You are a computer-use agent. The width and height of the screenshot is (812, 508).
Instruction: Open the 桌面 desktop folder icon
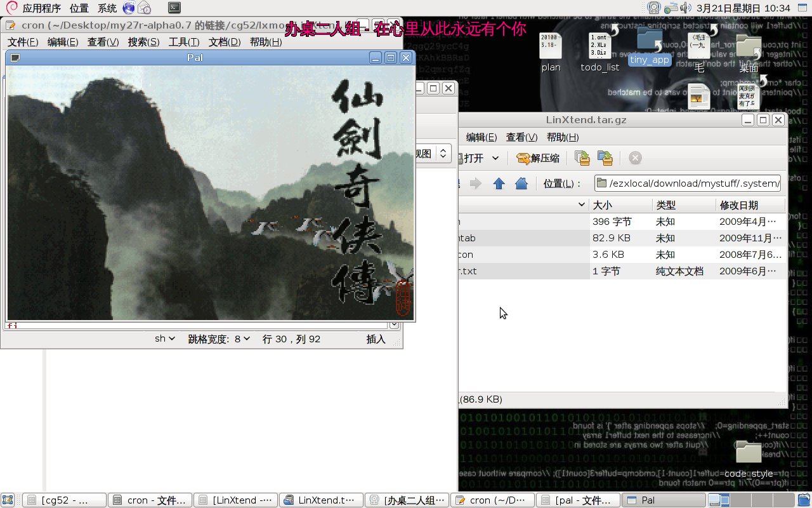(749, 53)
